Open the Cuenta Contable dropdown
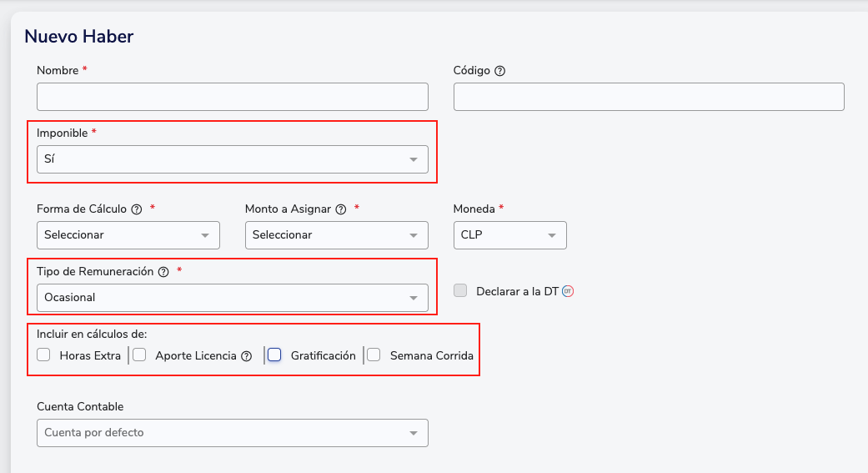 [x=232, y=433]
